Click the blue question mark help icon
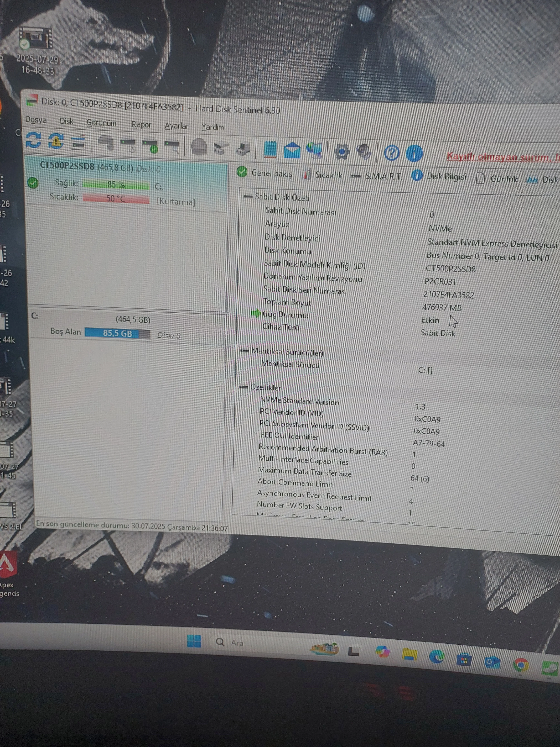560x747 pixels. (x=392, y=153)
